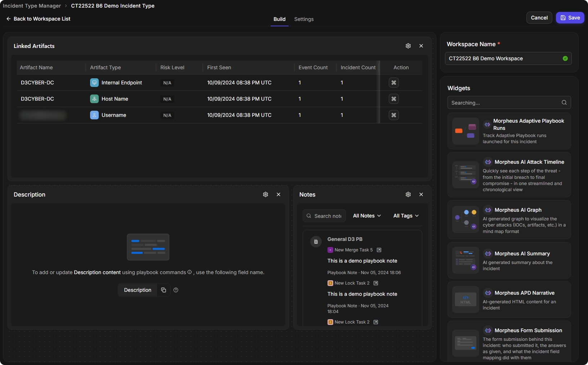The width and height of the screenshot is (588, 365).
Task: Click the Username artifact type icon
Action: (x=94, y=115)
